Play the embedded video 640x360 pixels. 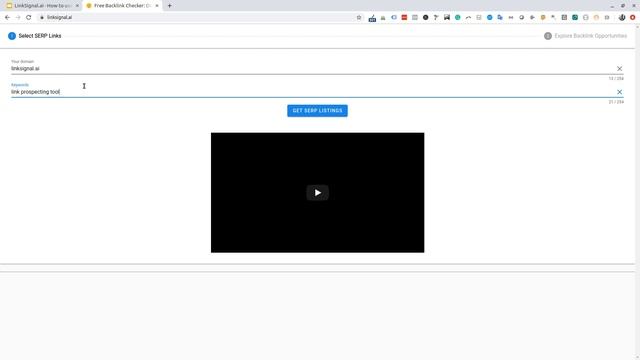317,193
